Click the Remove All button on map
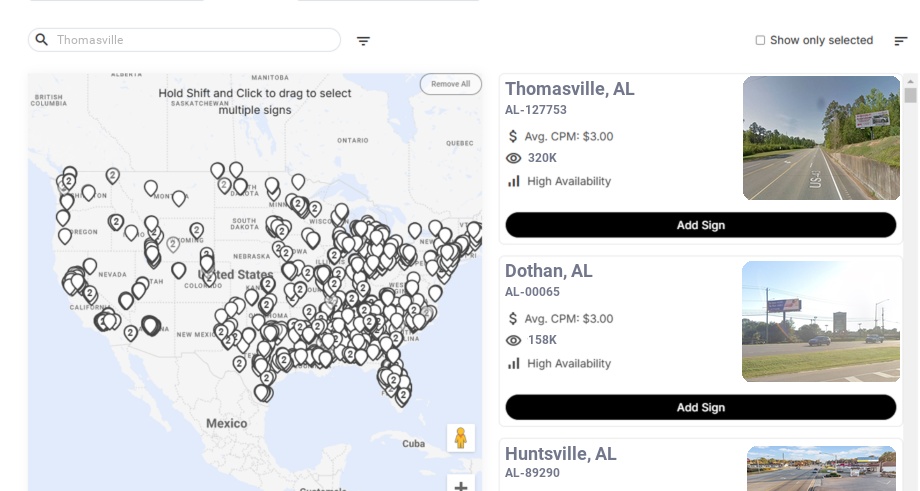Image resolution: width=920 pixels, height=491 pixels. pos(450,84)
